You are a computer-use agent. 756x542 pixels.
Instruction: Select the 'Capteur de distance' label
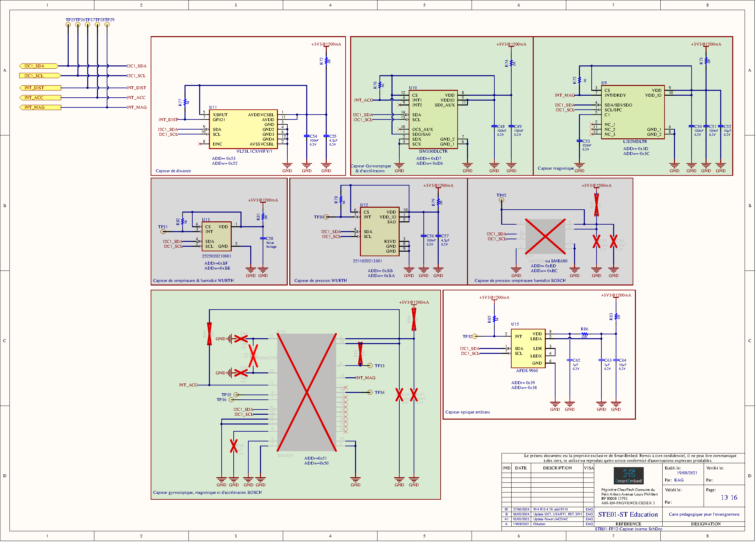[173, 171]
